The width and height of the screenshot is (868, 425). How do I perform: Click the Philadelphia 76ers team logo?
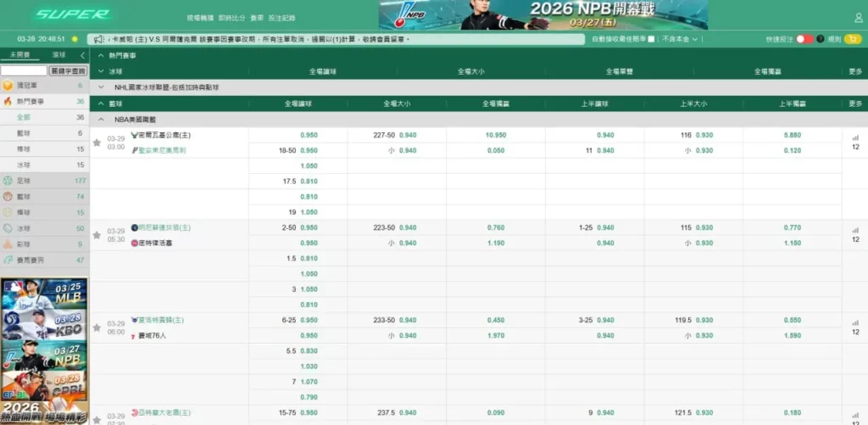(x=134, y=336)
